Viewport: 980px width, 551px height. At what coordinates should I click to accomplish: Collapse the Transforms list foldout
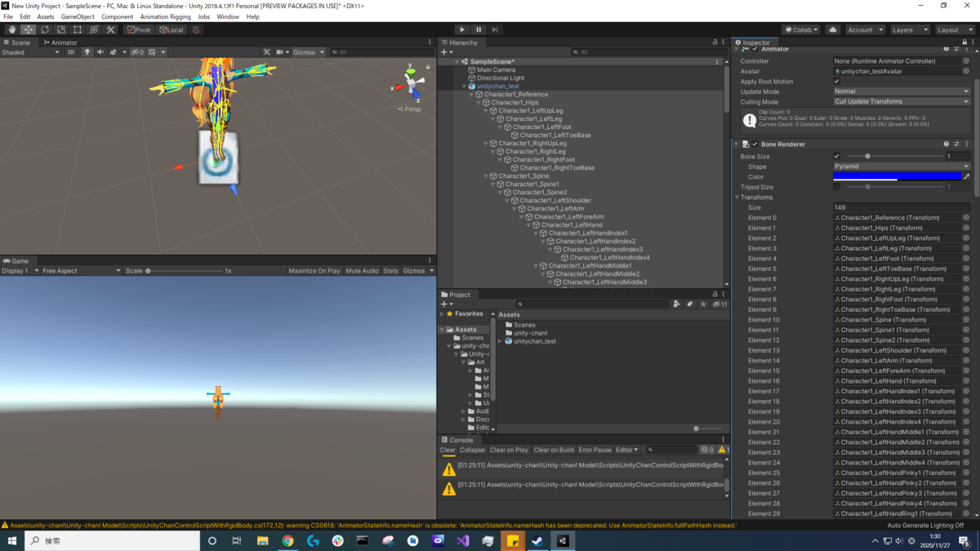737,198
